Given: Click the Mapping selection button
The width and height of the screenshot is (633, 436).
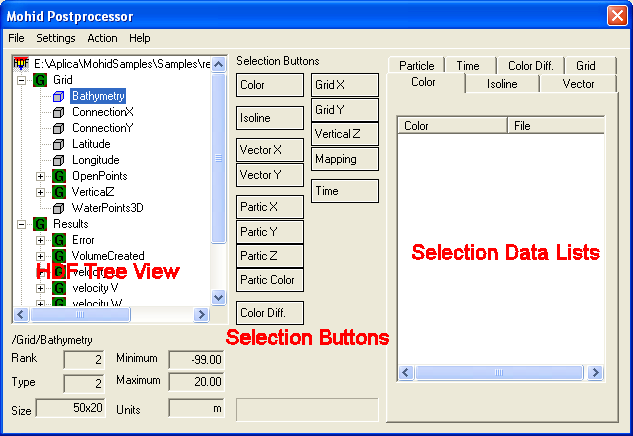Looking at the screenshot, I should click(x=345, y=159).
